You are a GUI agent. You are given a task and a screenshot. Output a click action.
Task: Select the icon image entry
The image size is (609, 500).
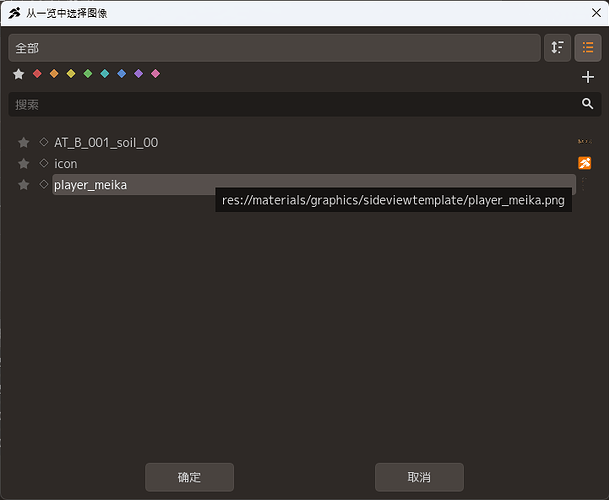point(314,164)
